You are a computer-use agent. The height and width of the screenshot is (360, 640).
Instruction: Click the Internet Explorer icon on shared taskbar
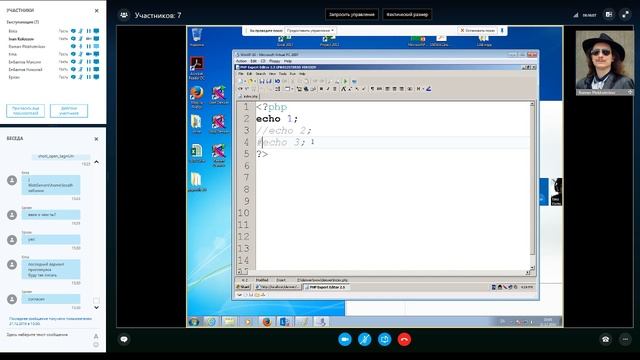[211, 322]
